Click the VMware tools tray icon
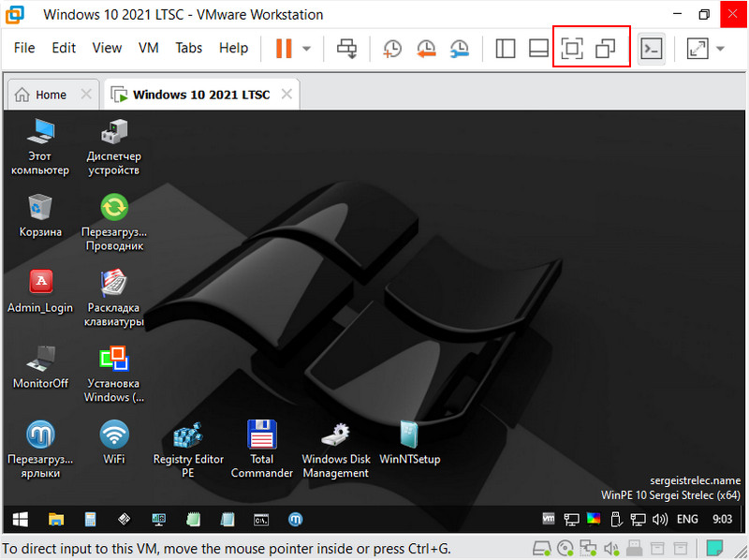749x560 pixels. 549,518
